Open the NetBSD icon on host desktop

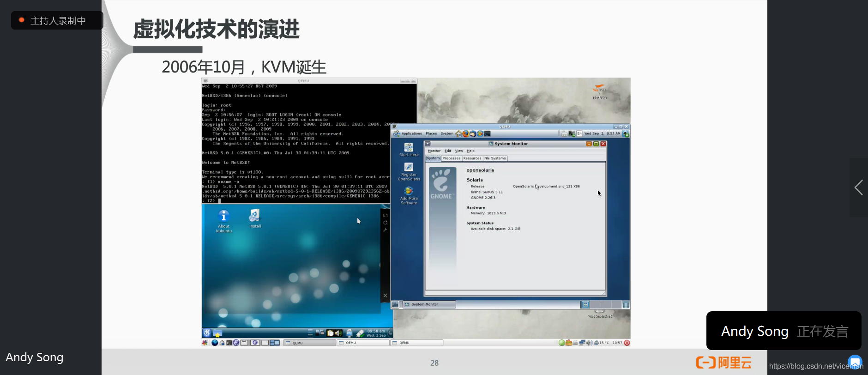click(x=599, y=91)
